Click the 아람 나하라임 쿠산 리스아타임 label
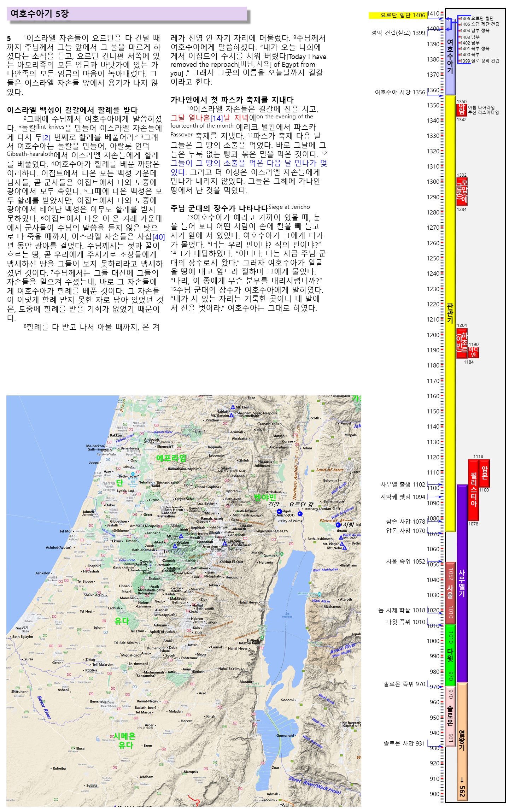Viewport: 509px width, 812px height. coord(483,110)
